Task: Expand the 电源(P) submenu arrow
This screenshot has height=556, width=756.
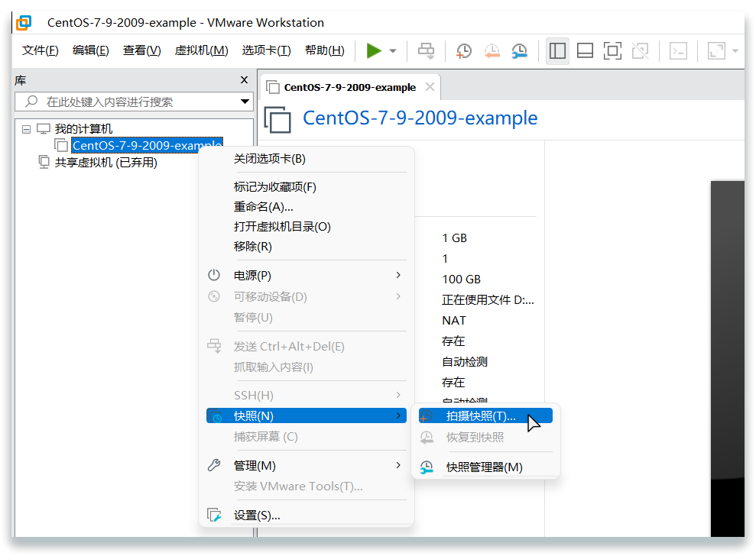Action: pyautogui.click(x=398, y=275)
